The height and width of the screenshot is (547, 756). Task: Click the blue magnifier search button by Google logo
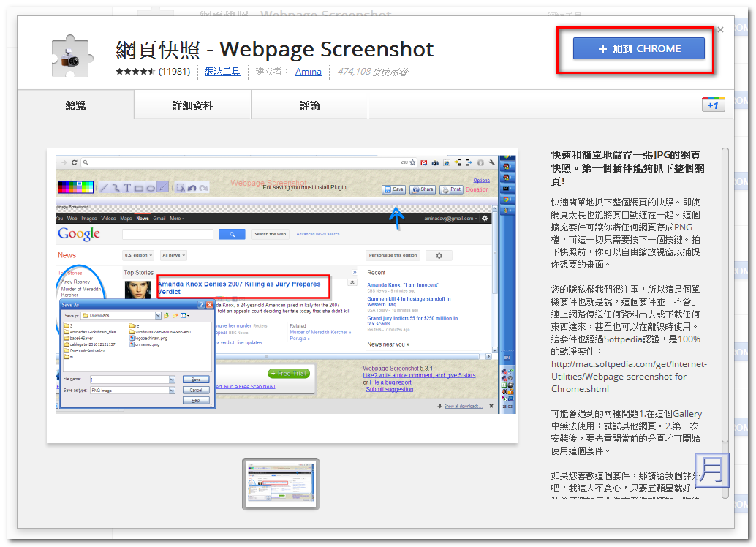232,234
